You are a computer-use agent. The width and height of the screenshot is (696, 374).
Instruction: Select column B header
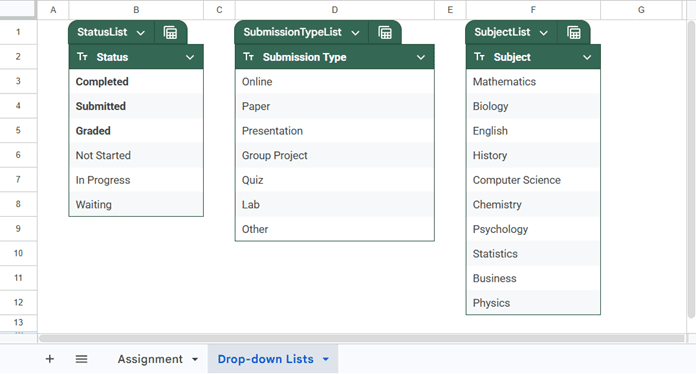coord(136,10)
